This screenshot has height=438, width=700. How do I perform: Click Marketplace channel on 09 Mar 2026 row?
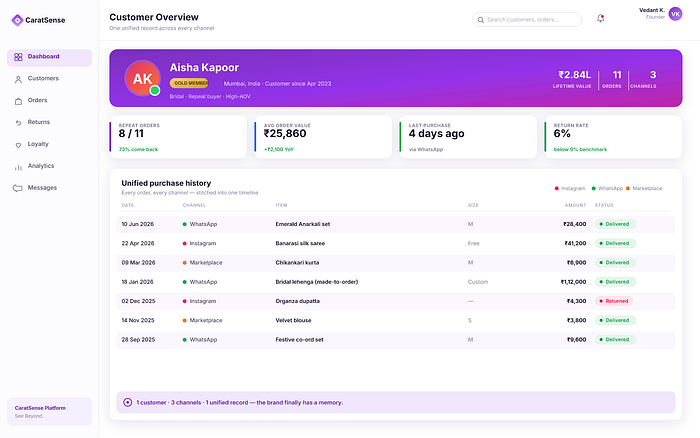pos(202,263)
